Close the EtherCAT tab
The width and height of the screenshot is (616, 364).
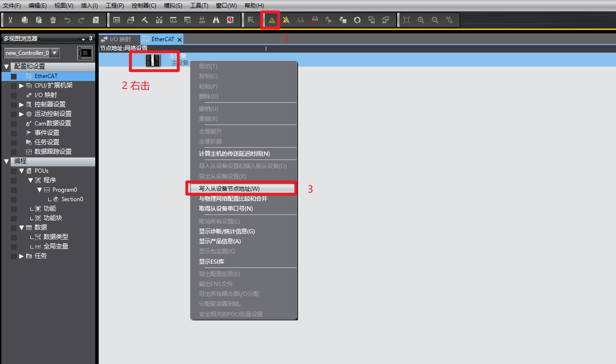click(180, 40)
